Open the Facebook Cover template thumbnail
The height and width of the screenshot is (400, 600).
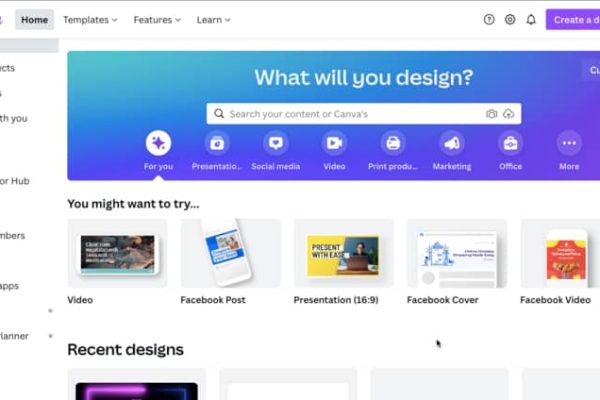(457, 253)
